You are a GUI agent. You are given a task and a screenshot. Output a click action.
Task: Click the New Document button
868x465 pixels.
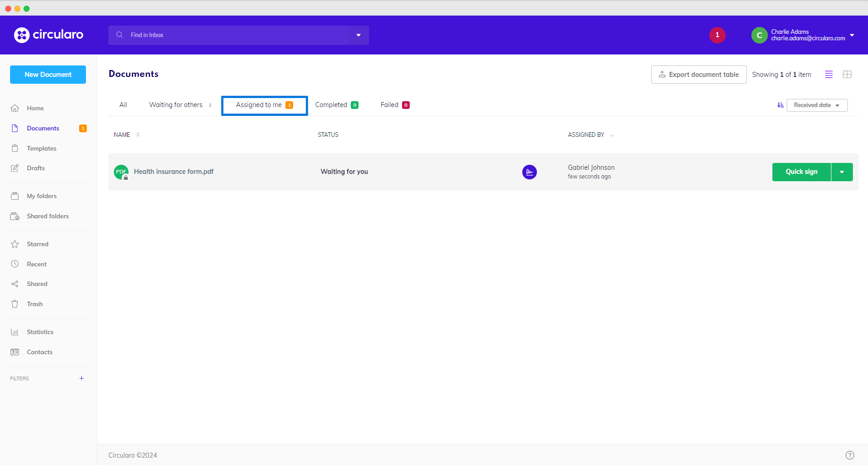[48, 75]
